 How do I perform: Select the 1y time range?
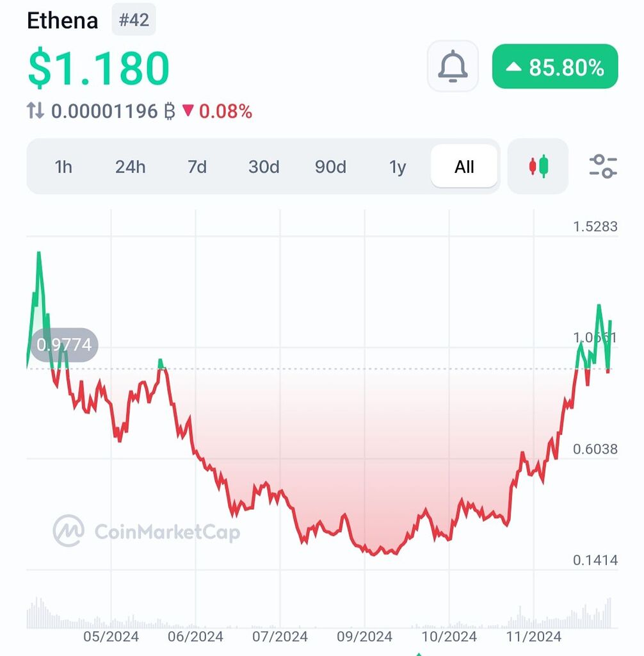pyautogui.click(x=398, y=167)
